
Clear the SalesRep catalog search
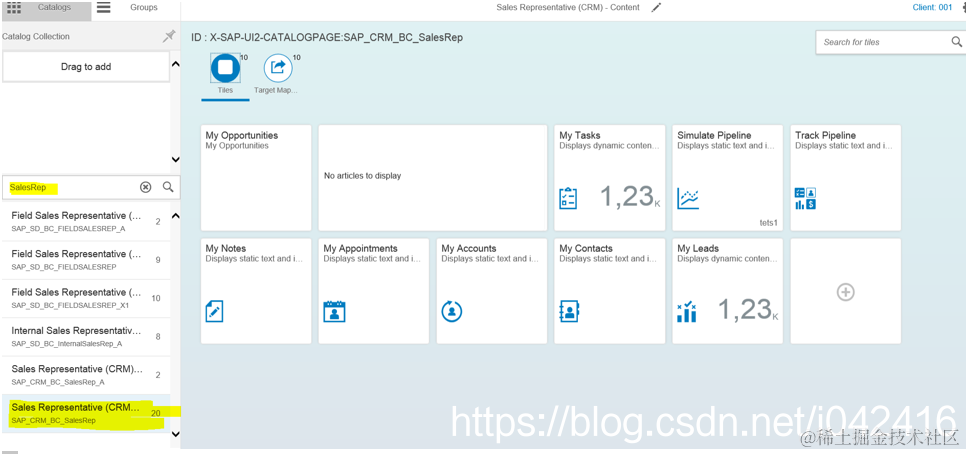(145, 187)
